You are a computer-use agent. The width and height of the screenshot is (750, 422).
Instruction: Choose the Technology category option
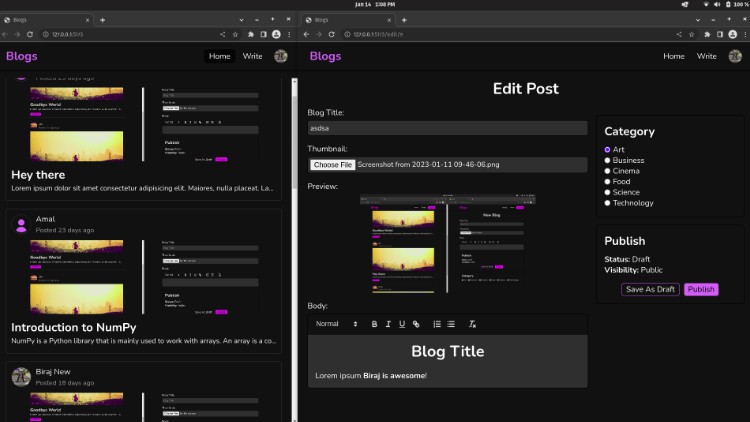pyautogui.click(x=607, y=203)
